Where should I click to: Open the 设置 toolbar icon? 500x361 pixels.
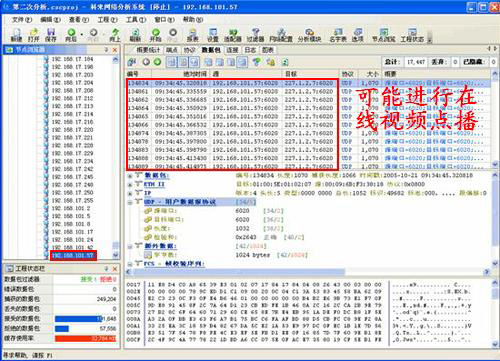pyautogui.click(x=213, y=35)
